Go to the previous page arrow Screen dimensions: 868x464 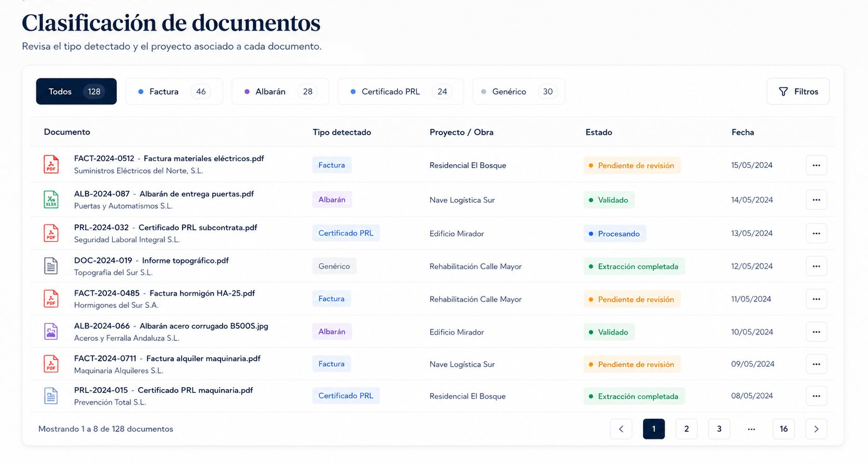(621, 429)
